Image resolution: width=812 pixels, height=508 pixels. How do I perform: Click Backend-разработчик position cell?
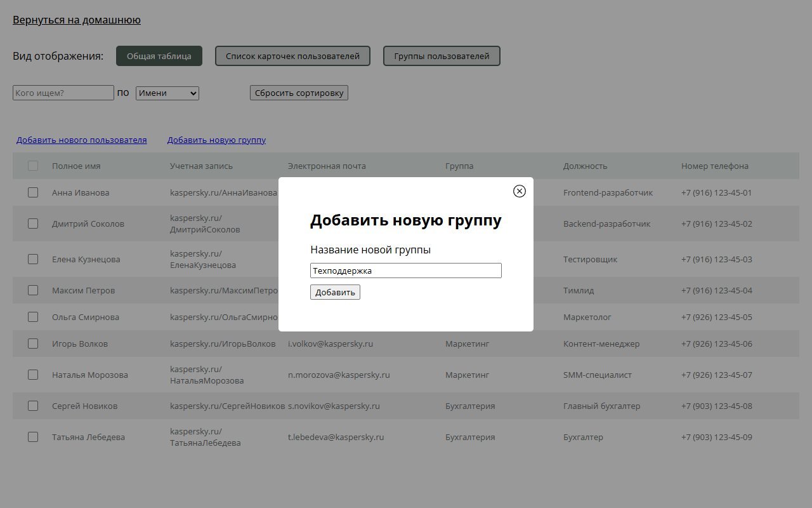click(607, 224)
